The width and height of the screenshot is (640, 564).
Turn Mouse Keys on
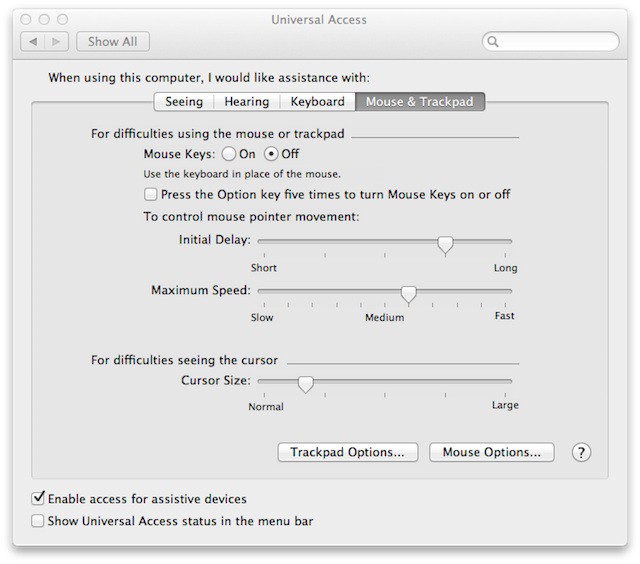[229, 154]
